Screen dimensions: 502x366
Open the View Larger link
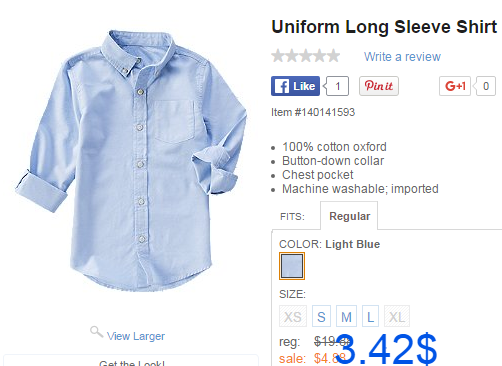click(136, 336)
